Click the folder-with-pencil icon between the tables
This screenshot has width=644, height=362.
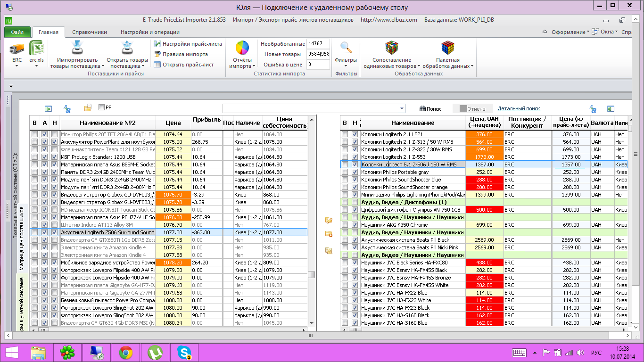[329, 220]
